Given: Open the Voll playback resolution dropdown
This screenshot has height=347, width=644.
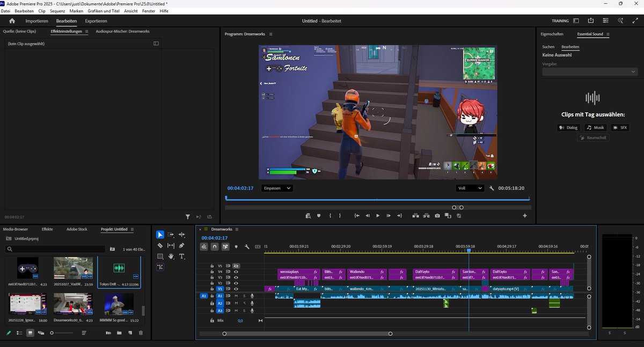Looking at the screenshot, I should [469, 189].
